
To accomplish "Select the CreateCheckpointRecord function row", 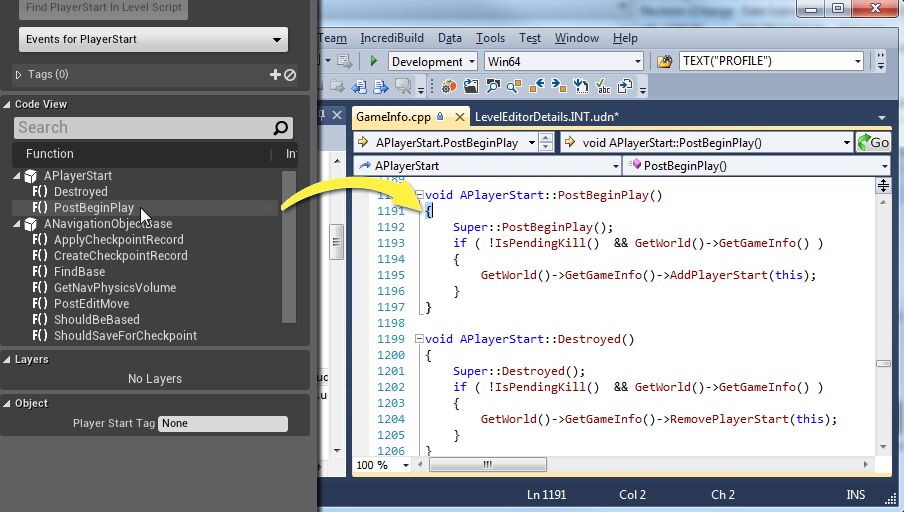I will click(145, 256).
